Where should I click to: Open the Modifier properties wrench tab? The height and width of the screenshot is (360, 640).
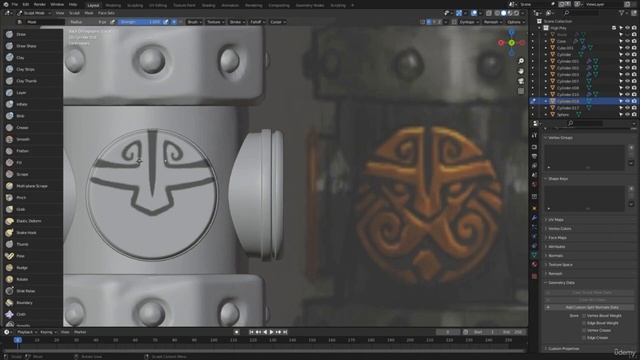(x=534, y=218)
